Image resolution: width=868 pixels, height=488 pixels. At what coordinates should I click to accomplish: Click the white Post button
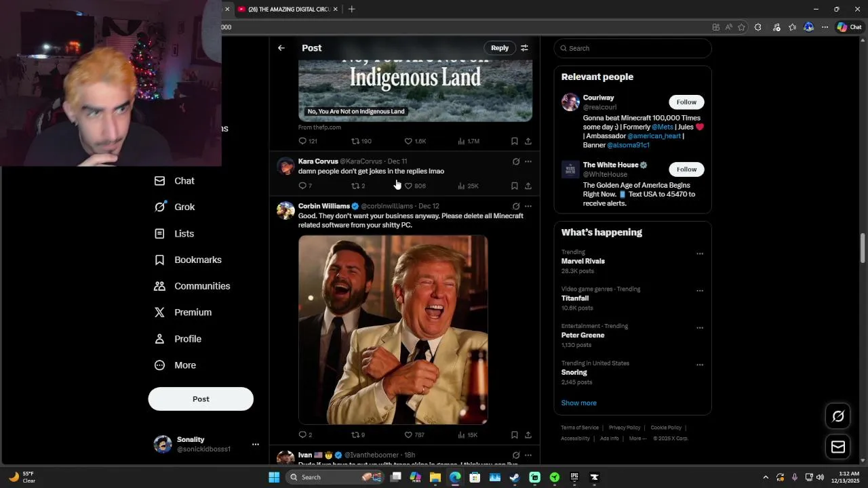[x=201, y=399]
